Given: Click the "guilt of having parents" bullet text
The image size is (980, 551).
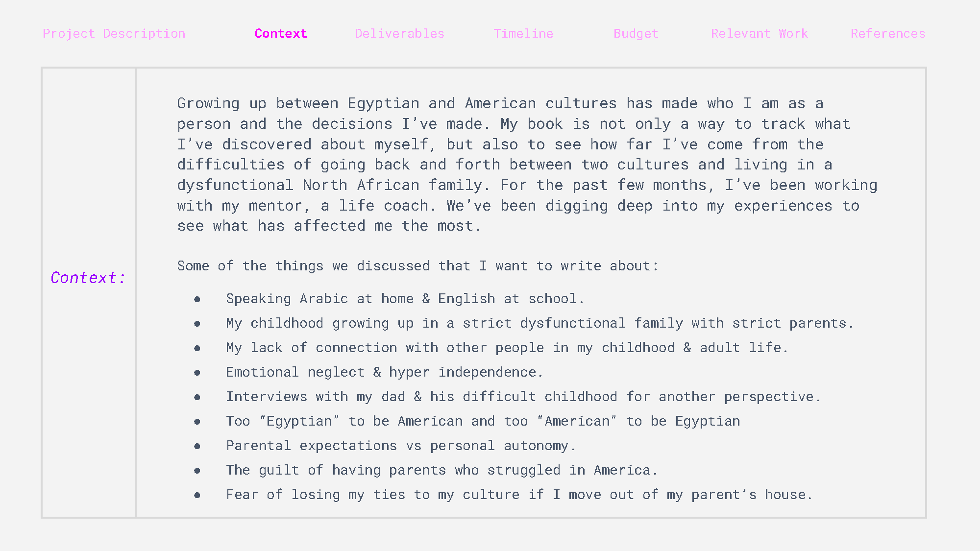Looking at the screenshot, I should pos(441,470).
